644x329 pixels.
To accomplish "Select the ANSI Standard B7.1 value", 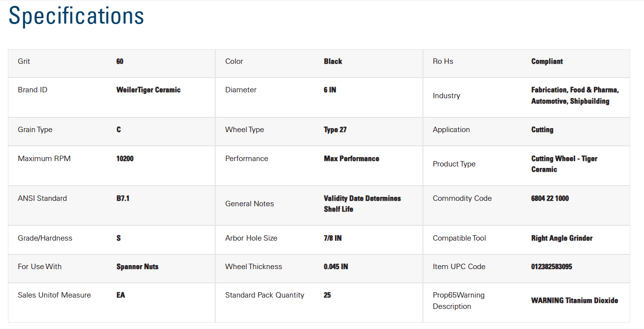I will coord(123,198).
